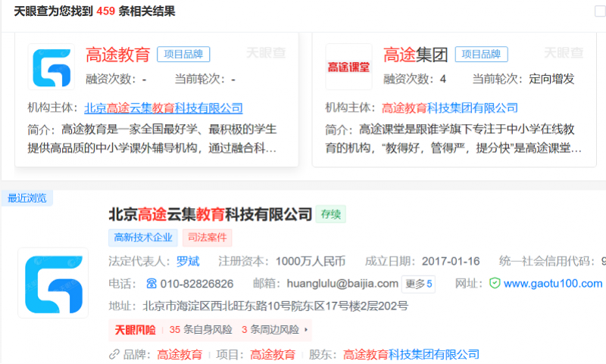The width and height of the screenshot is (606, 364).
Task: Click the 高途课堂 red logo thumbnail
Action: pyautogui.click(x=348, y=67)
